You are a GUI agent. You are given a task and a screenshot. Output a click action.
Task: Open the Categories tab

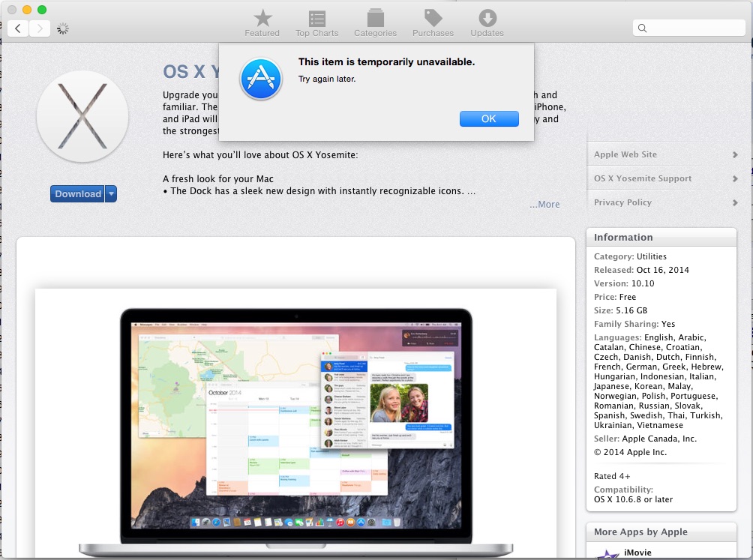(x=376, y=23)
